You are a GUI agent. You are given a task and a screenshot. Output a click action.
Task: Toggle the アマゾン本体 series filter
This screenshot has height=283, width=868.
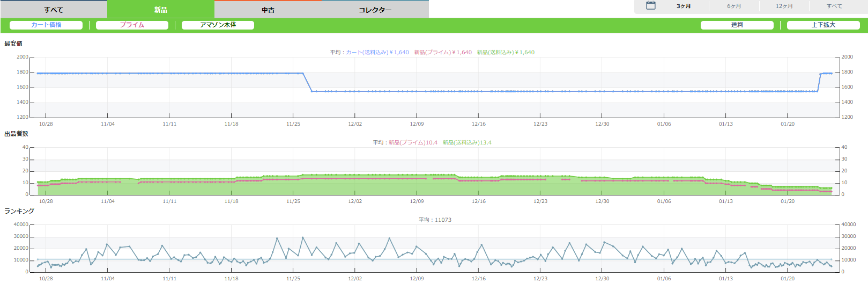[x=218, y=25]
